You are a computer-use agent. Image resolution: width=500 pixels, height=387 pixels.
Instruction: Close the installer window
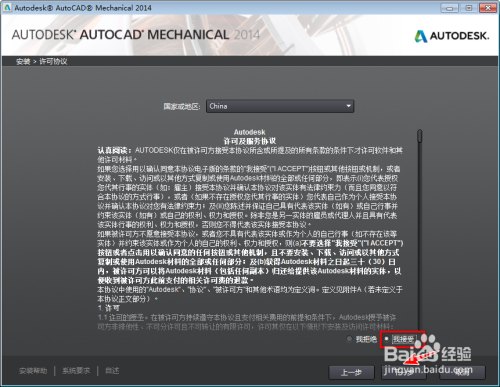488,8
